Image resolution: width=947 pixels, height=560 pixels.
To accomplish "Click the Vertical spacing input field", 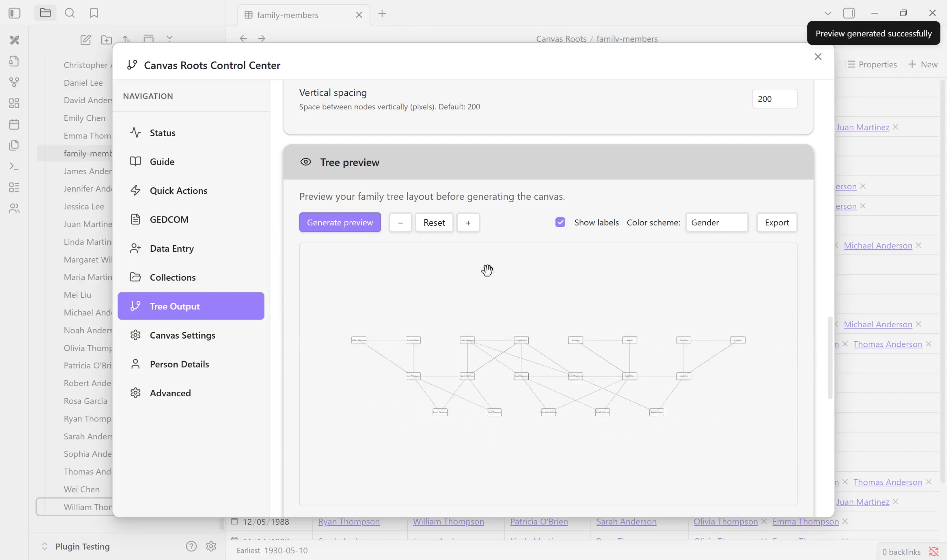I will point(774,99).
